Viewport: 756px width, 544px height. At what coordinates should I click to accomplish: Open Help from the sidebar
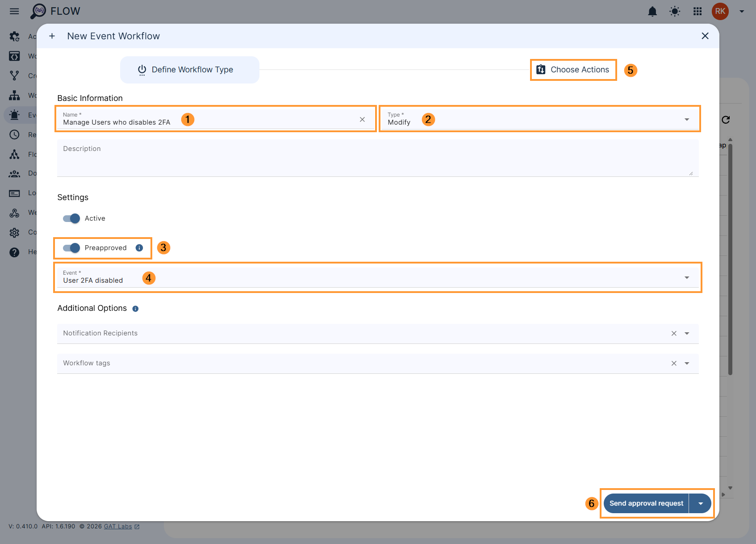pyautogui.click(x=14, y=252)
